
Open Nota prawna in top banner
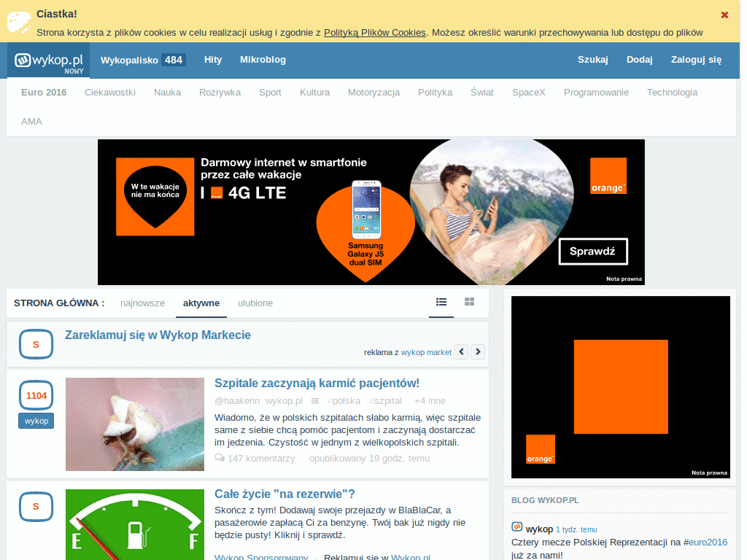624,279
